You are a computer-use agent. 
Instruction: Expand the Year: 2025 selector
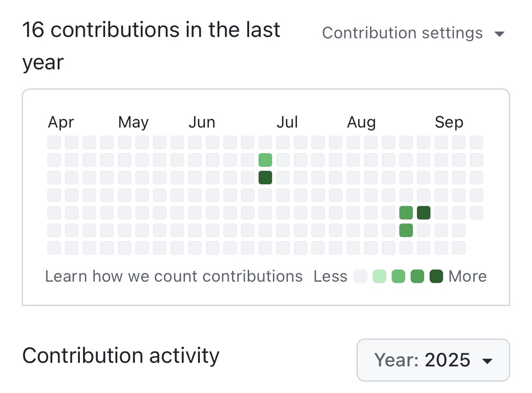(433, 360)
